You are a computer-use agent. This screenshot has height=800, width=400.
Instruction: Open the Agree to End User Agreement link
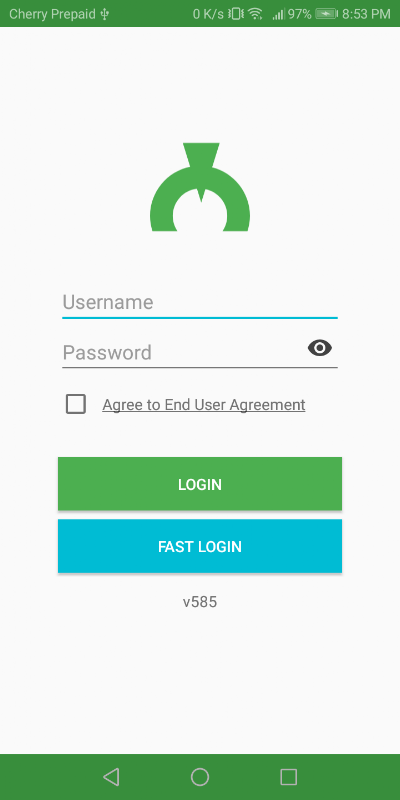[204, 405]
